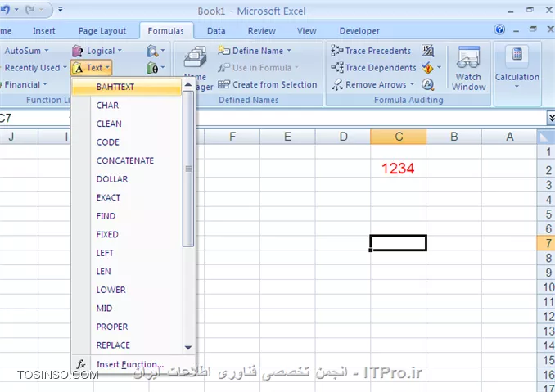Screen dimensions: 555x392
Task: Open the Lookup & Reference functions icon
Action: (156, 51)
